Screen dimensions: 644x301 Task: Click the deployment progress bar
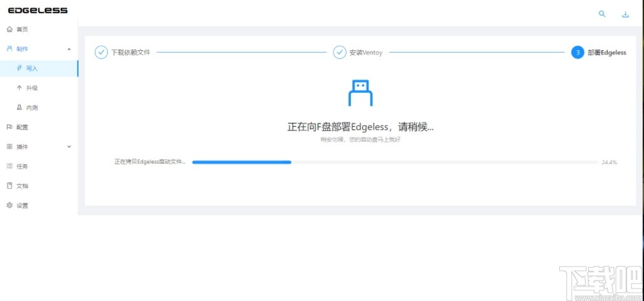point(395,162)
